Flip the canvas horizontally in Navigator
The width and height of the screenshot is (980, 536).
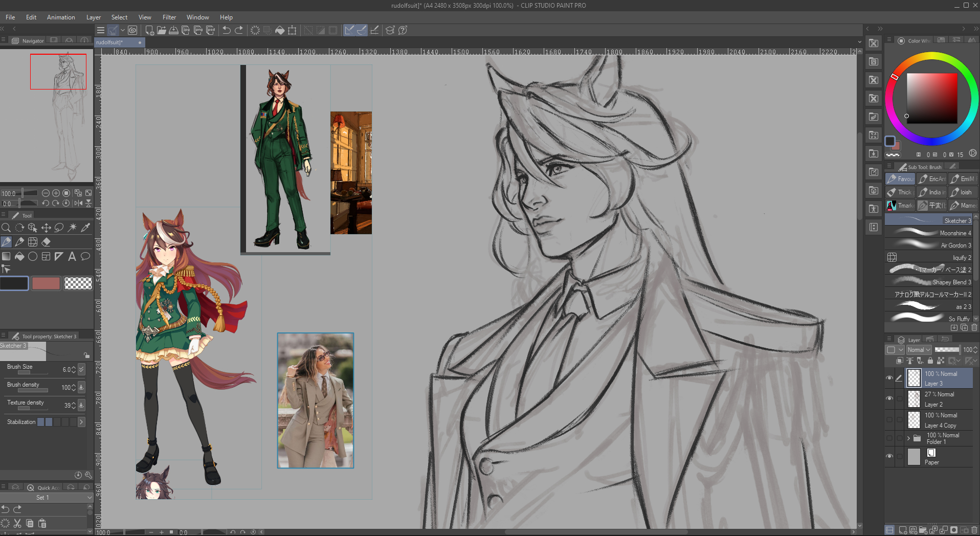click(x=78, y=203)
